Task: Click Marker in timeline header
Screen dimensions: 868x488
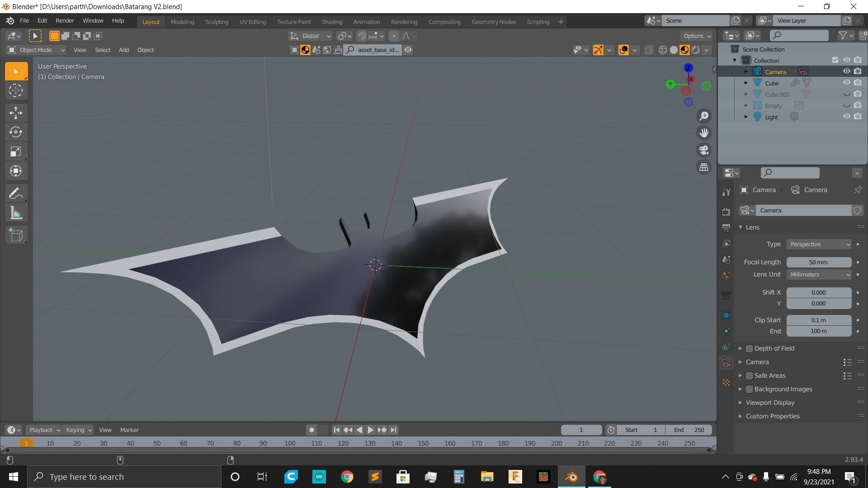Action: (129, 430)
